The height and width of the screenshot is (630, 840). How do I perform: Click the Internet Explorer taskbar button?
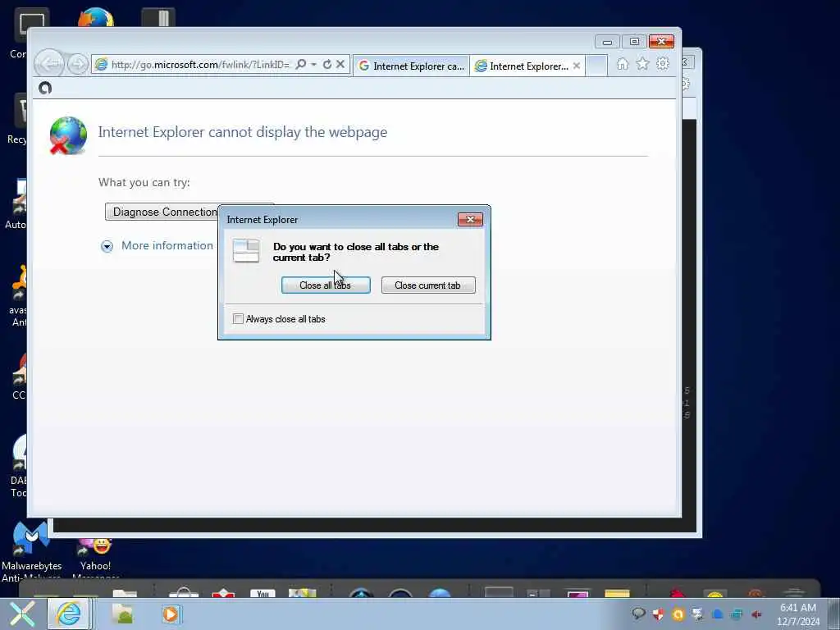[68, 614]
